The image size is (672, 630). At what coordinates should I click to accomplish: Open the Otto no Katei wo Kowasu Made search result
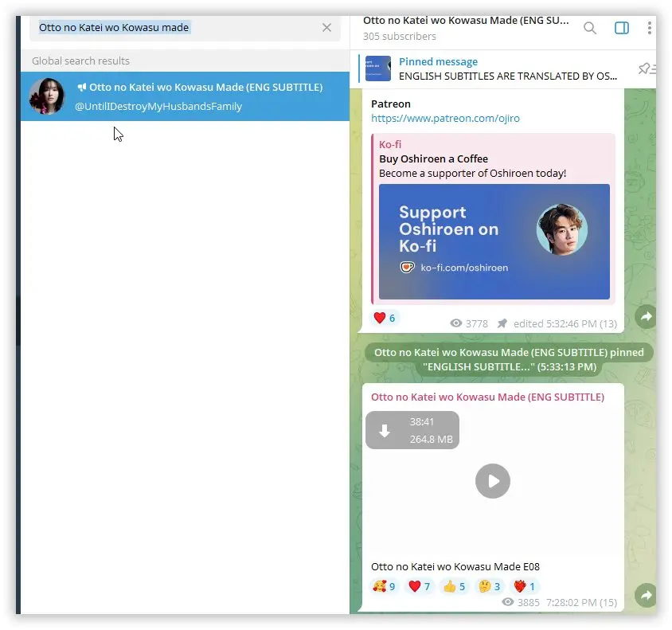pos(186,96)
